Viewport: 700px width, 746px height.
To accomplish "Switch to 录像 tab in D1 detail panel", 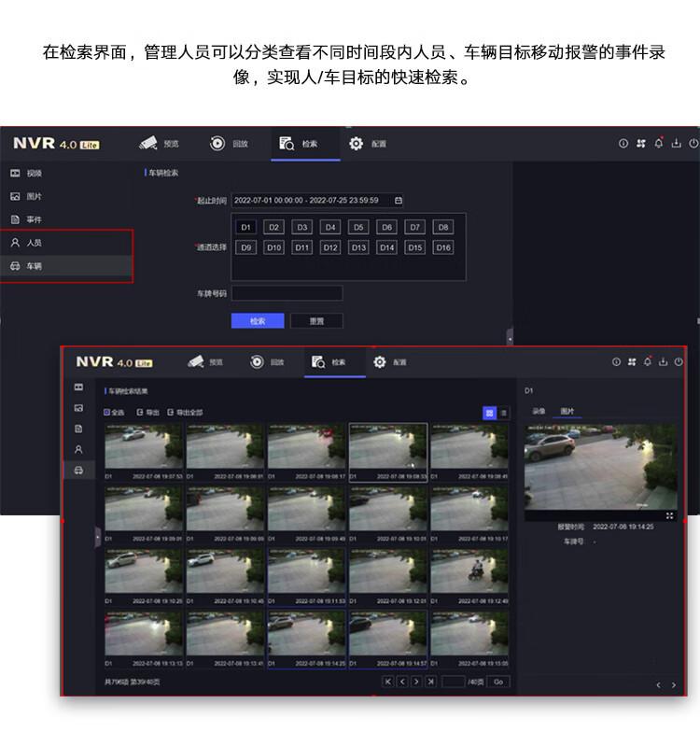I will (539, 411).
